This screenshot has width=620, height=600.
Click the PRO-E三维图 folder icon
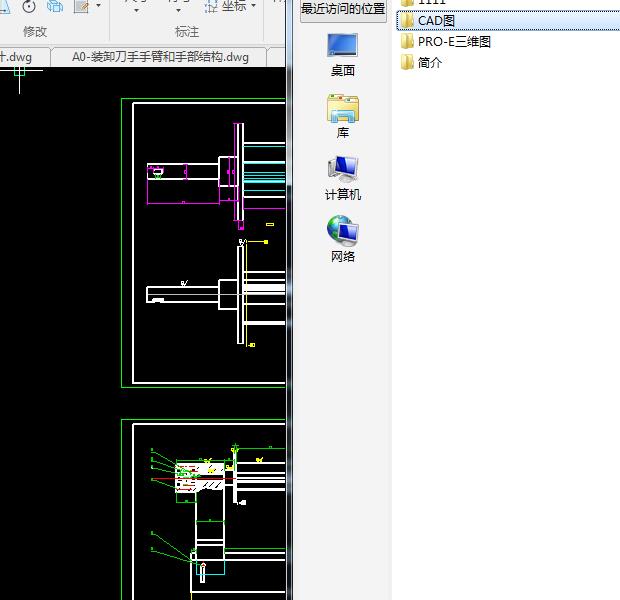407,41
